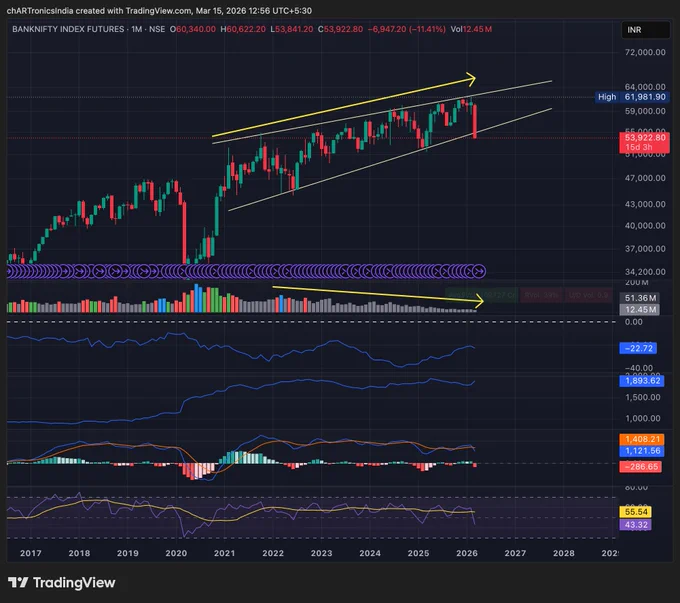Click the open value O60,340.00
This screenshot has width=680, height=603.
click(x=193, y=29)
